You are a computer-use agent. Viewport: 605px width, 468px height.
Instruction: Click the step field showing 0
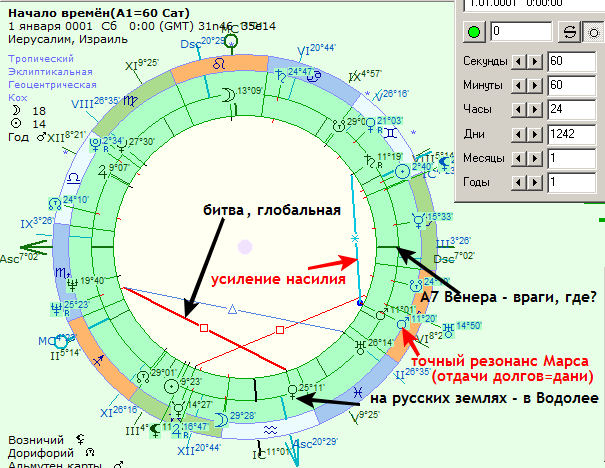[521, 32]
